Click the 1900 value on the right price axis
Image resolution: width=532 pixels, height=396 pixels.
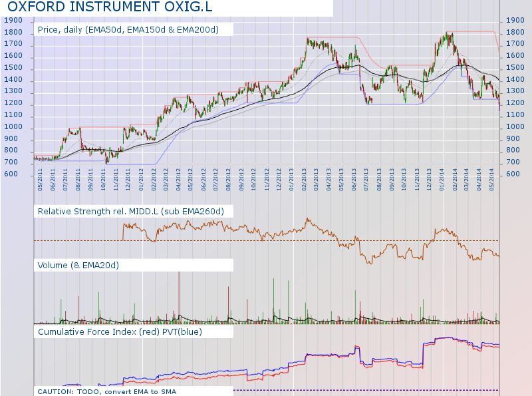click(x=515, y=21)
